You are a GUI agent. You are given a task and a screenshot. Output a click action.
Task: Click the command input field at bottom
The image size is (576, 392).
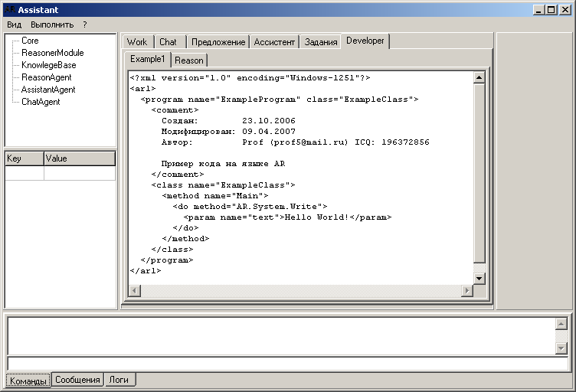coord(287,364)
